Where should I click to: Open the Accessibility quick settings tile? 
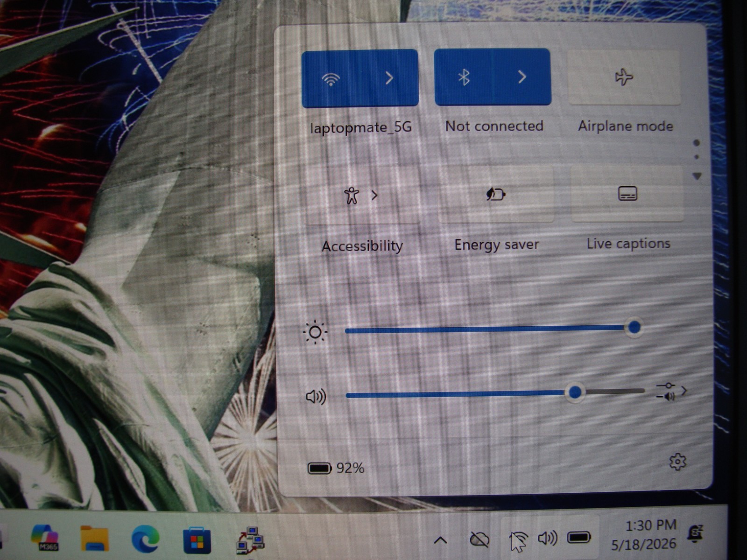[361, 196]
